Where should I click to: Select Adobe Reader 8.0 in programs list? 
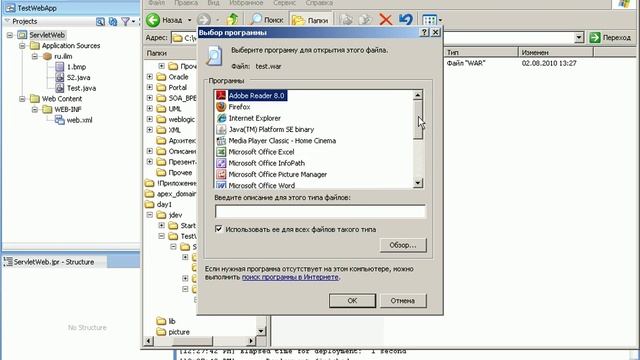tap(257, 96)
